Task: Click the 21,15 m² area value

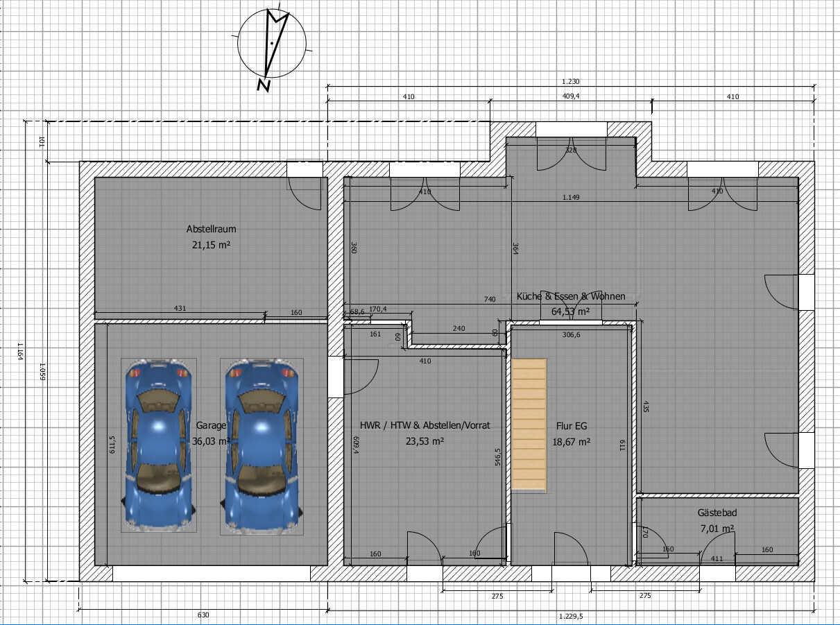Action: point(211,245)
